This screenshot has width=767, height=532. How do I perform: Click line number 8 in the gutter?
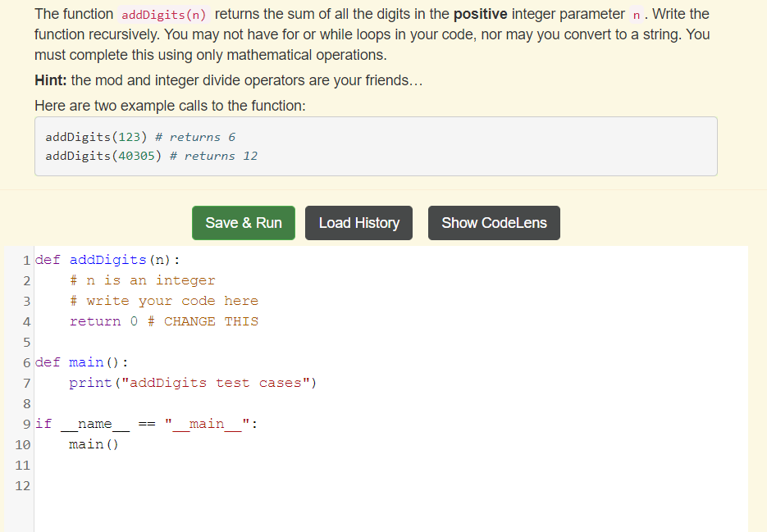(x=27, y=404)
